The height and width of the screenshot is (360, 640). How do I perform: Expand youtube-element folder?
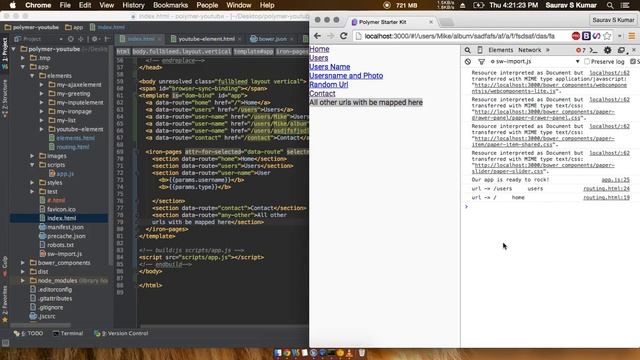click(x=41, y=129)
